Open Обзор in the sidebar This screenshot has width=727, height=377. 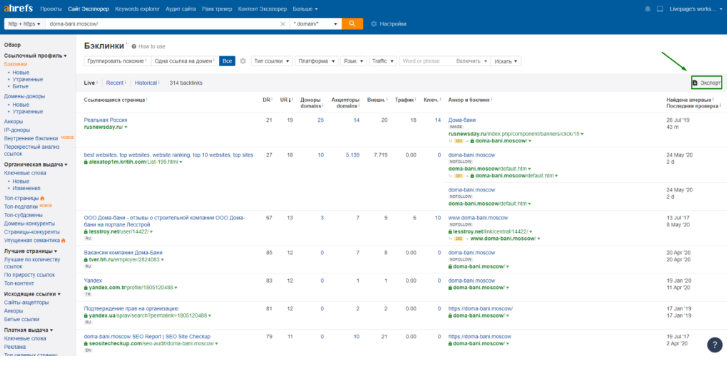coord(13,45)
